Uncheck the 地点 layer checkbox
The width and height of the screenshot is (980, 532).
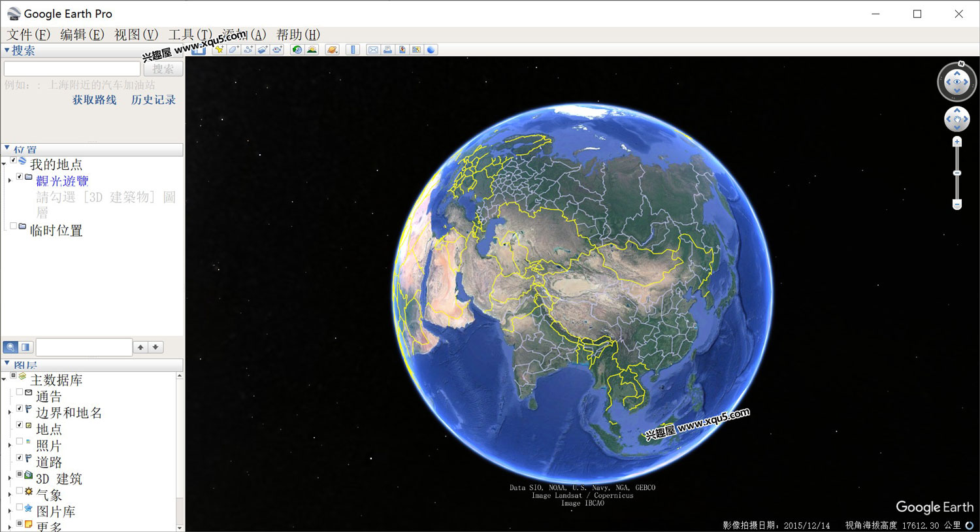pos(20,425)
